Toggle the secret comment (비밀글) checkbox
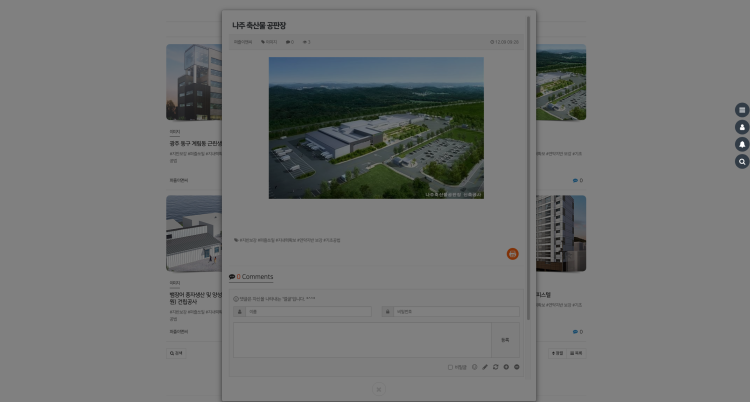 [451, 367]
